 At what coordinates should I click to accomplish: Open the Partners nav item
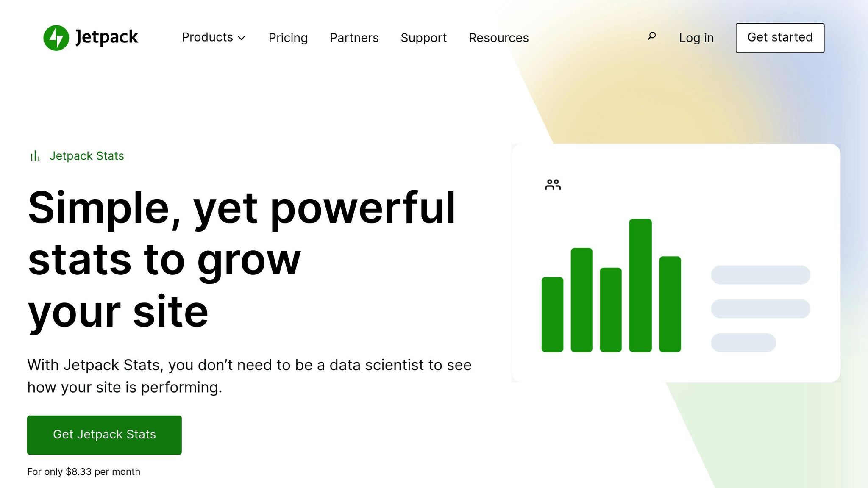click(x=354, y=38)
